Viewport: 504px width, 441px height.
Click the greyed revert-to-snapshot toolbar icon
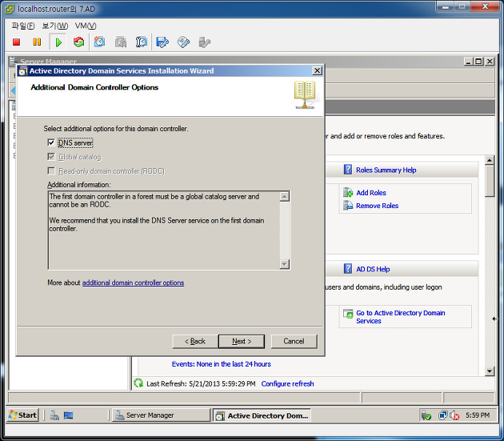click(121, 42)
